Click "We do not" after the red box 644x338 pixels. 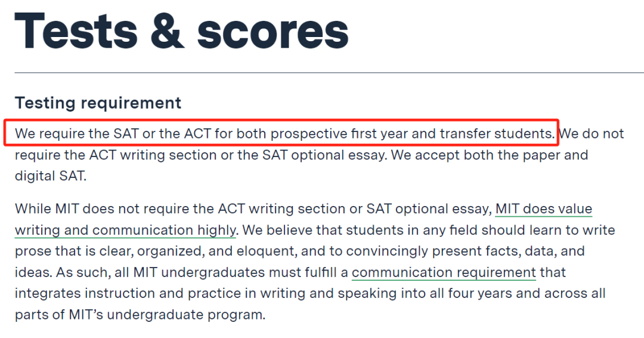point(592,134)
